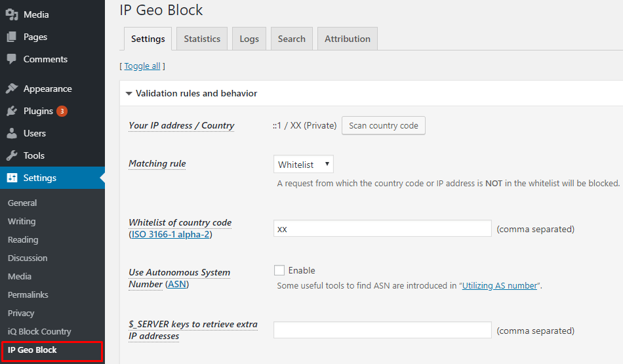Screen dimensions: 623x364
Task: Go to Media settings submenu
Action: click(20, 276)
